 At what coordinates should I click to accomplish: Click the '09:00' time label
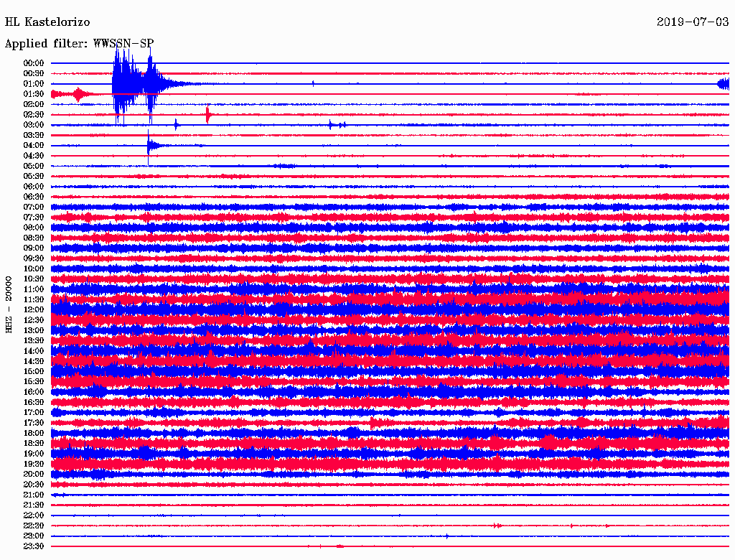pos(34,248)
